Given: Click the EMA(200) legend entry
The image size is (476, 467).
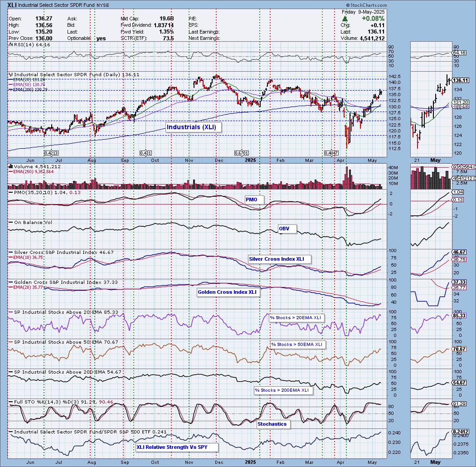Looking at the screenshot, I should [28, 90].
